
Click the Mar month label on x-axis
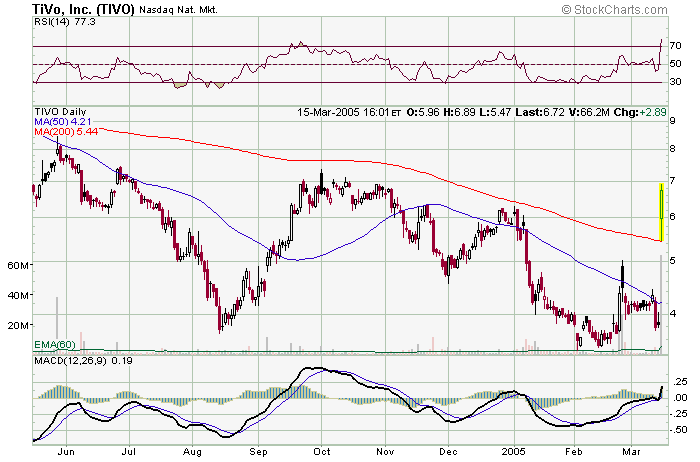pyautogui.click(x=631, y=452)
